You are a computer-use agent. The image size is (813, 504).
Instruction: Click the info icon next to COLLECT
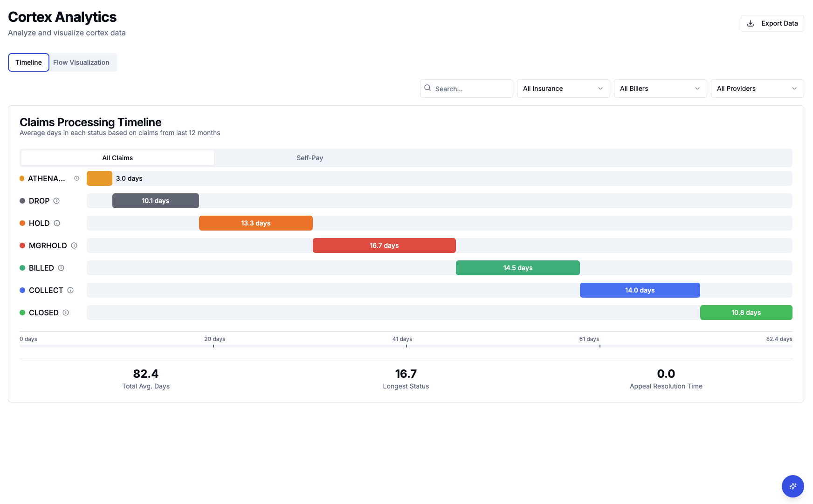[70, 290]
